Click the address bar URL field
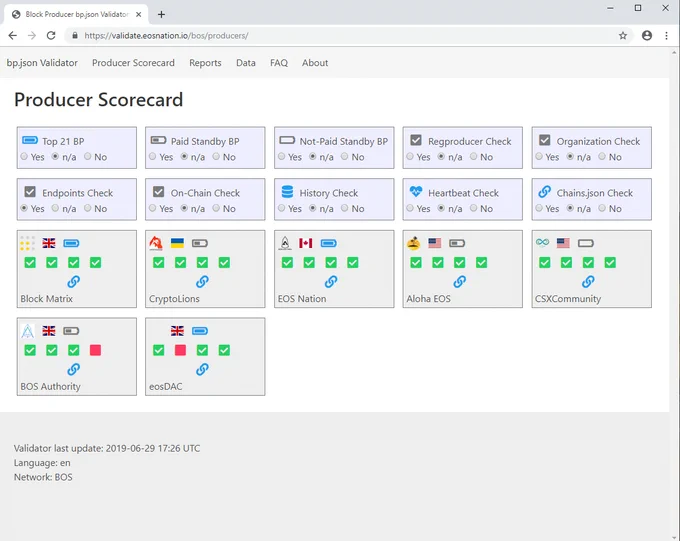The image size is (680, 541). [x=347, y=36]
